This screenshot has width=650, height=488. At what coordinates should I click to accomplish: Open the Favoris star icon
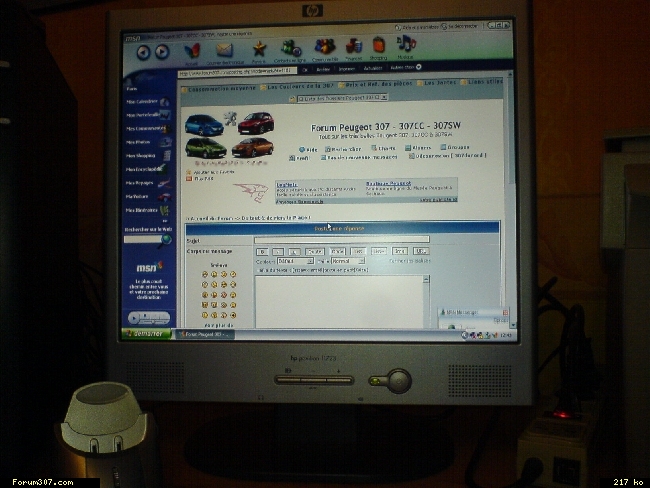click(259, 49)
